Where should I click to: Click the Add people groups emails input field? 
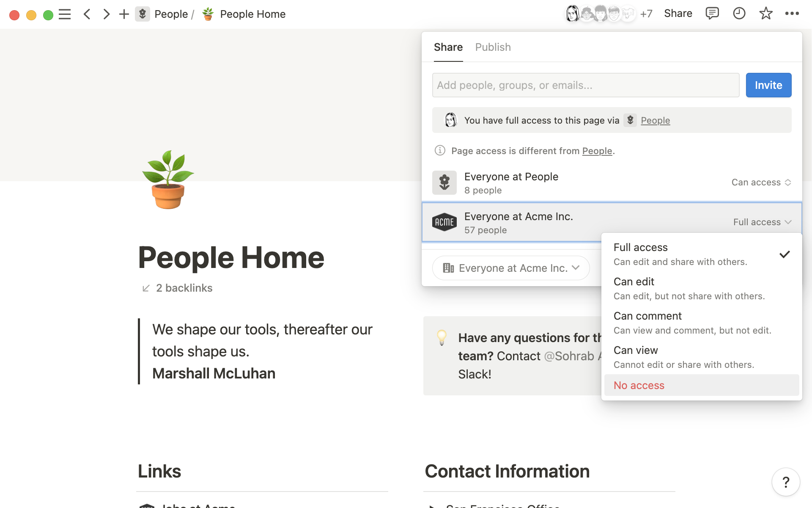pyautogui.click(x=585, y=85)
